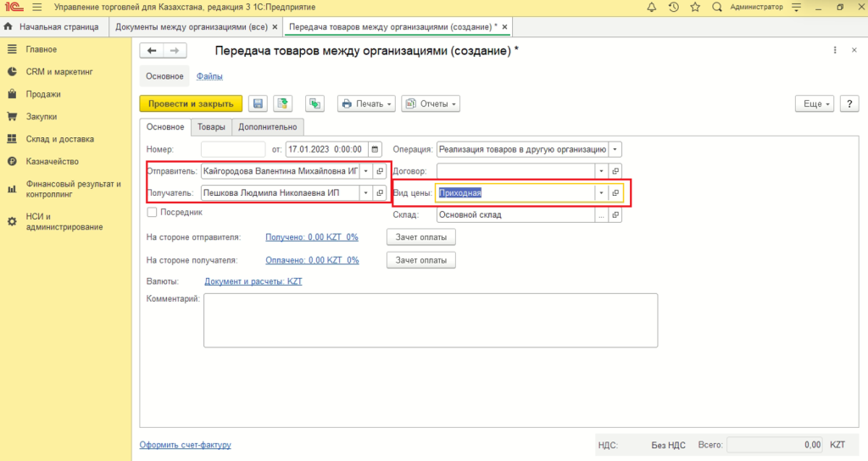
Task: Open the form options three-dots menu
Action: 835,50
